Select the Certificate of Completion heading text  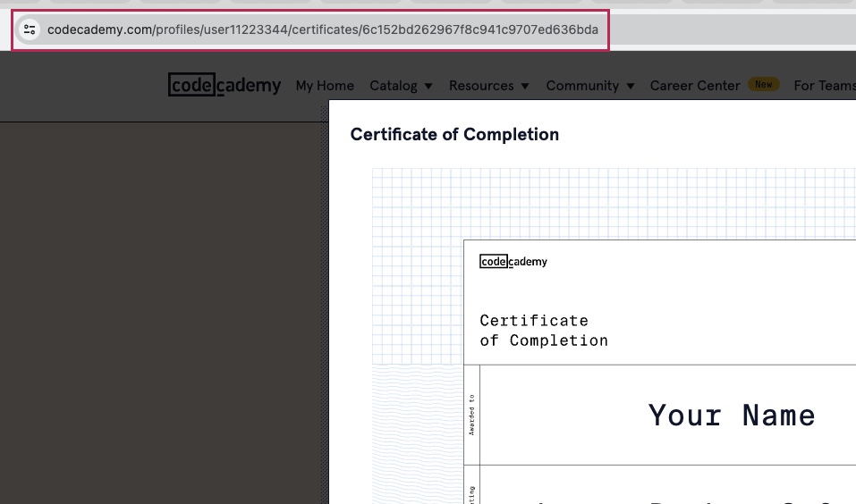[x=454, y=134]
